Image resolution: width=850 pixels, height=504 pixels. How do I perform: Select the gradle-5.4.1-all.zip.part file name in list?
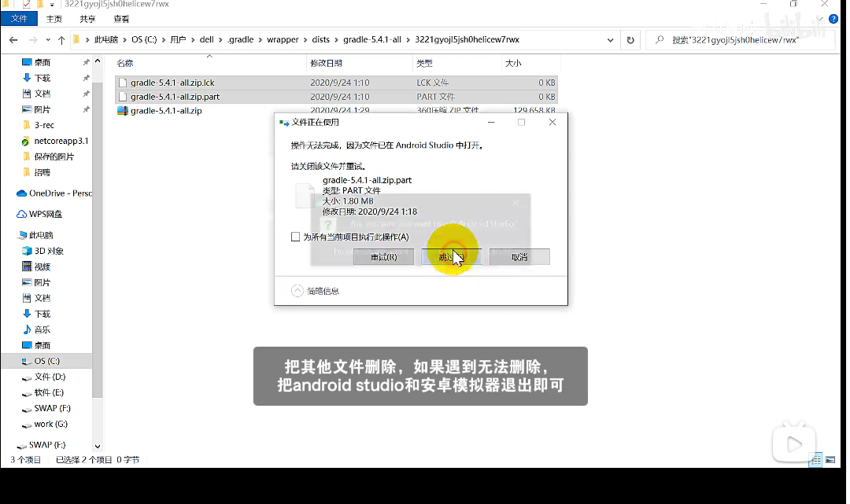tap(175, 97)
